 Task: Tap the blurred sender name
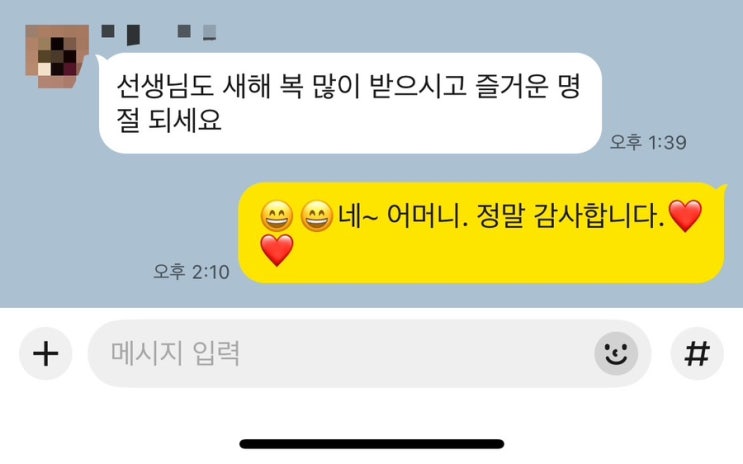coord(159,33)
